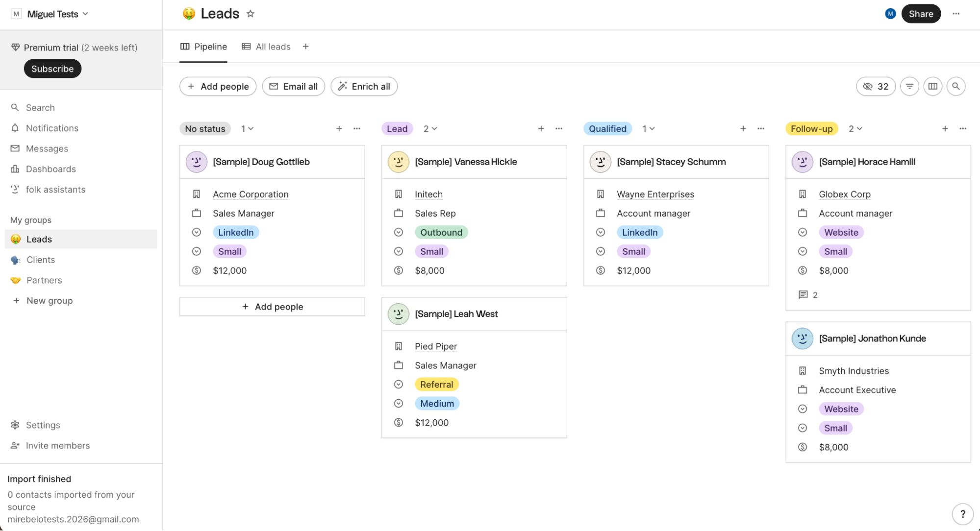Open Website source tag on Jonathon Kunde
The height and width of the screenshot is (531, 980).
[841, 410]
